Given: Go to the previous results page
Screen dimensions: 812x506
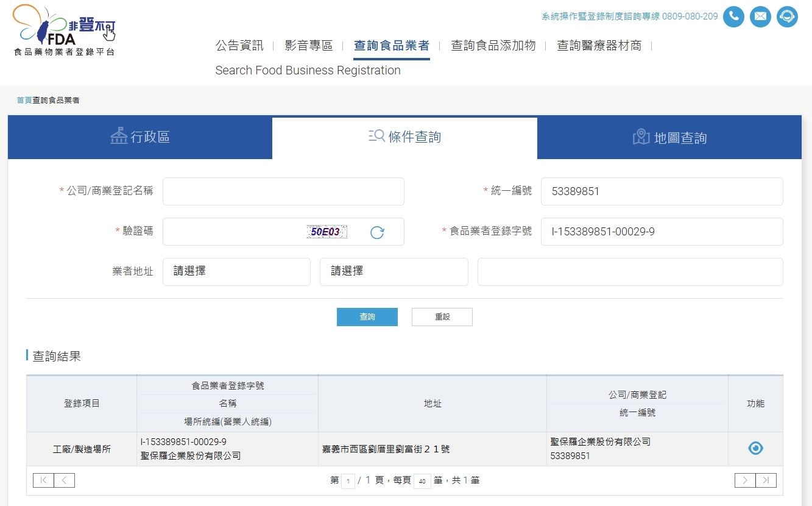Looking at the screenshot, I should [65, 480].
